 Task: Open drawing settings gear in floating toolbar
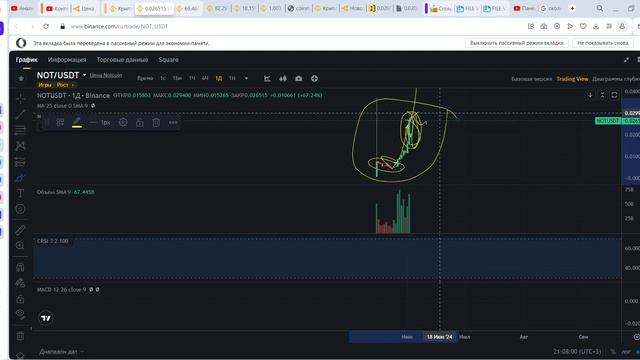point(123,122)
